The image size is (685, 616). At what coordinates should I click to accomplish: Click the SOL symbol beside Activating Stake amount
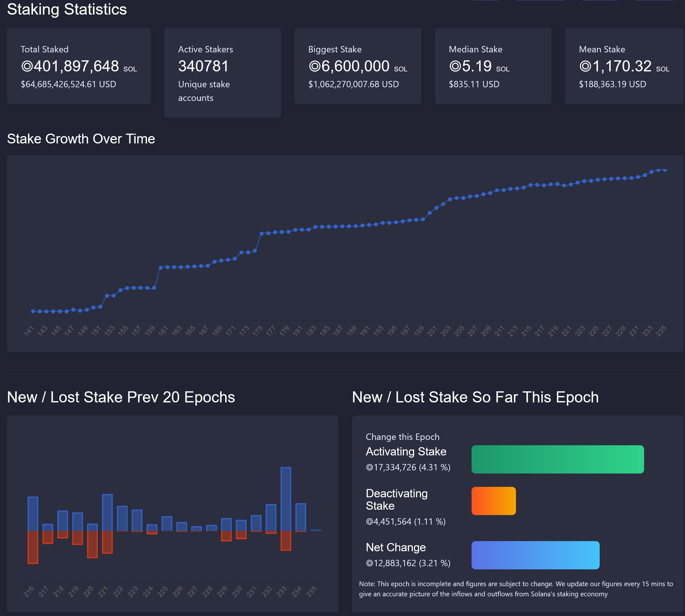369,467
